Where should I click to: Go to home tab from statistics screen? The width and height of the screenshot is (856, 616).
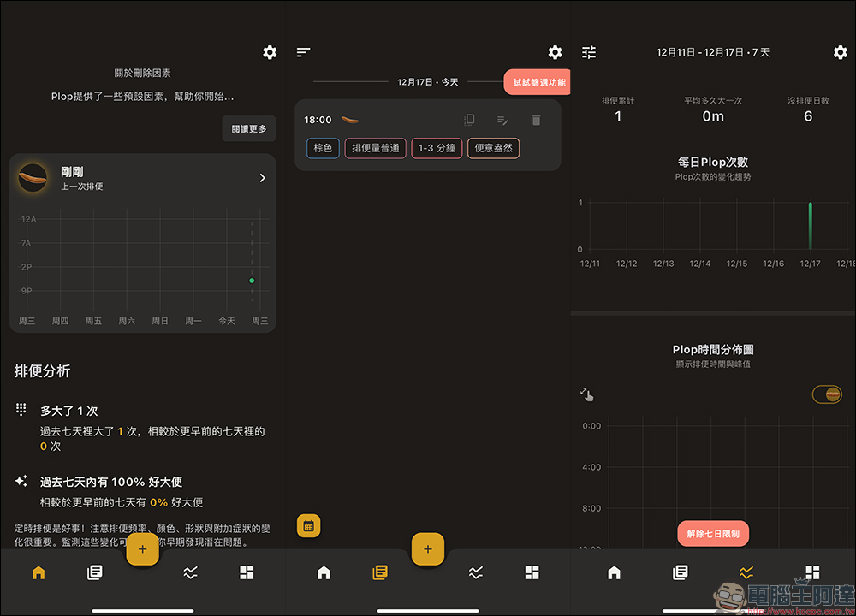(x=614, y=572)
